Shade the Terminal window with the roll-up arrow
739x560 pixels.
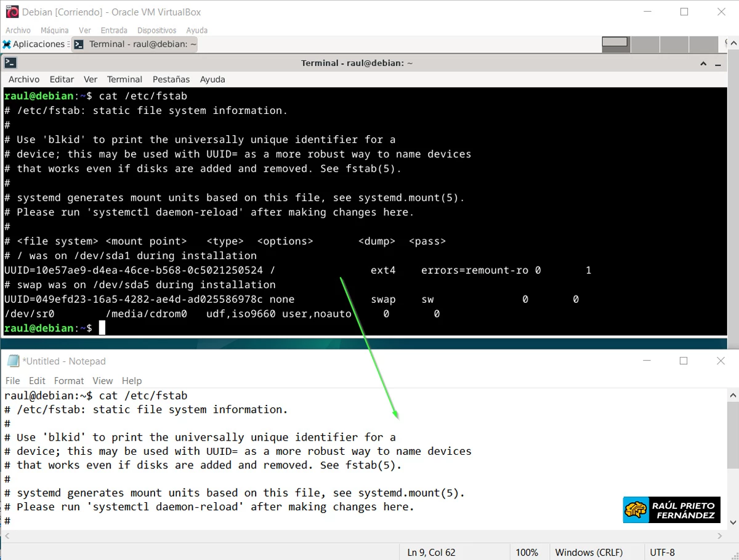(703, 62)
